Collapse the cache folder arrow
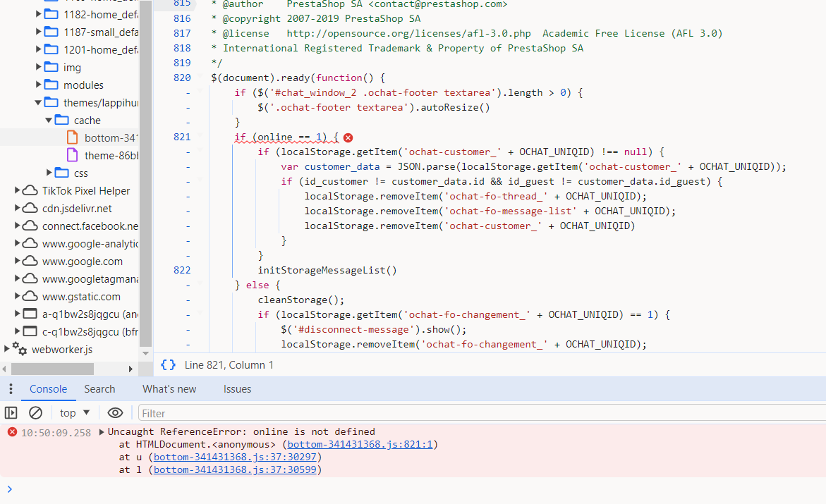This screenshot has width=826, height=504. click(49, 120)
